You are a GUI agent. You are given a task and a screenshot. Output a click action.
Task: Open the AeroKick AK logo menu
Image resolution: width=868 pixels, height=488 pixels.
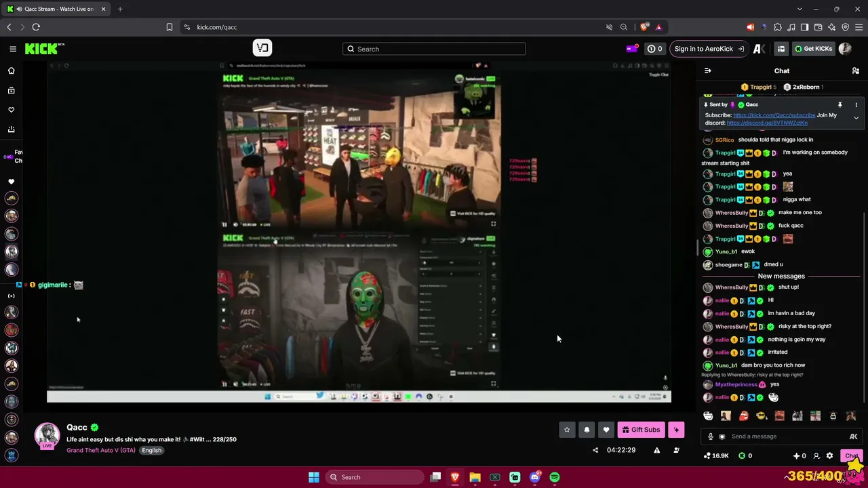(x=759, y=49)
